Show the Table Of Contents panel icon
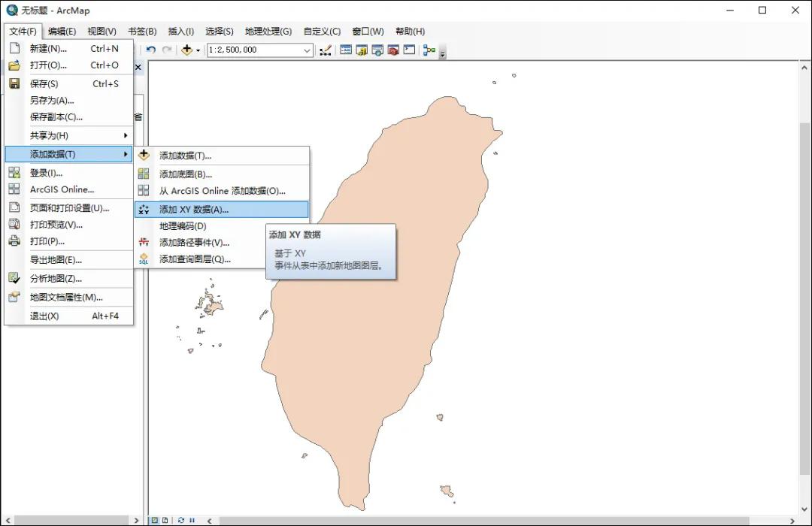Screen dimensions: 812x526 click(x=346, y=50)
